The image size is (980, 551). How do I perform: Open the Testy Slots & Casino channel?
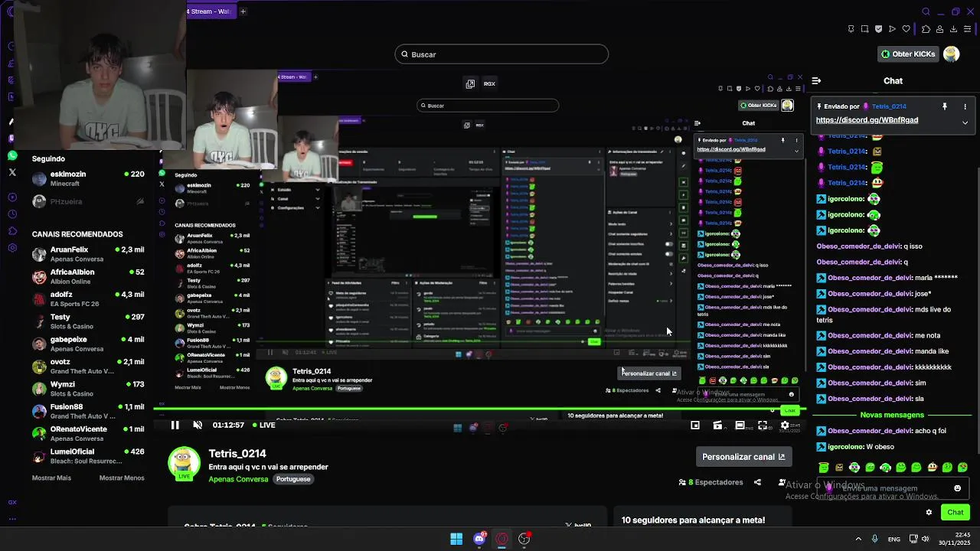(x=88, y=321)
